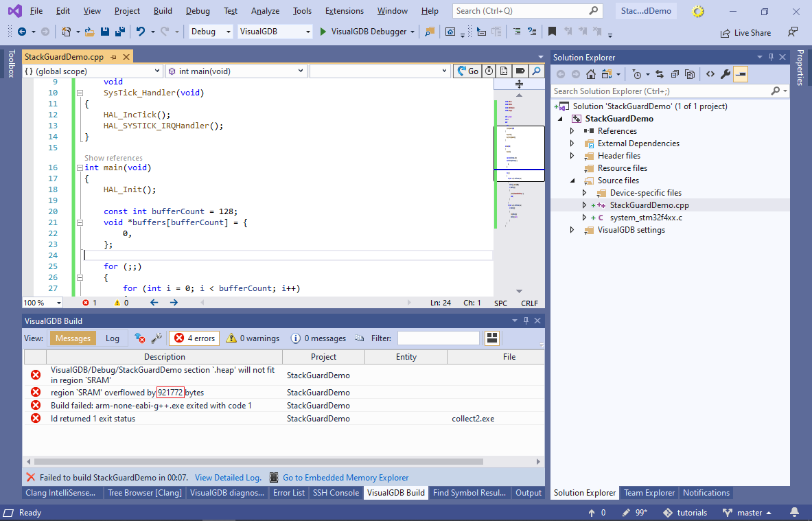The height and width of the screenshot is (521, 812).
Task: Click the Find in Files icon
Action: [x=430, y=32]
